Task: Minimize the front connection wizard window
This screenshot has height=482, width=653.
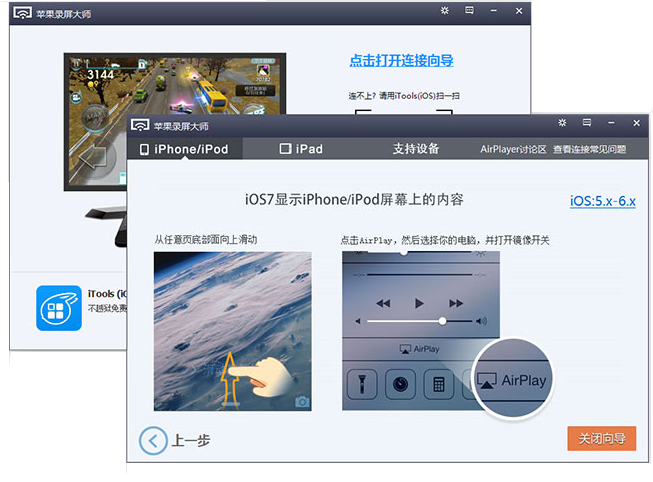Action: (611, 123)
